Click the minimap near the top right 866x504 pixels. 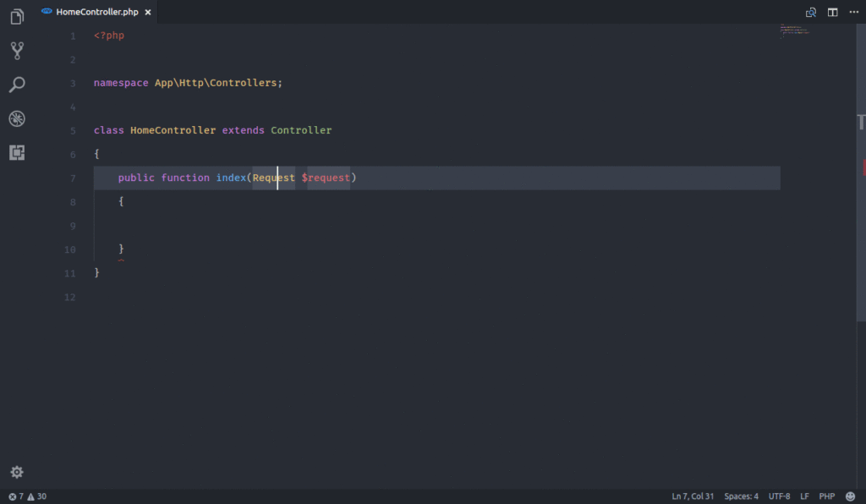coord(795,32)
